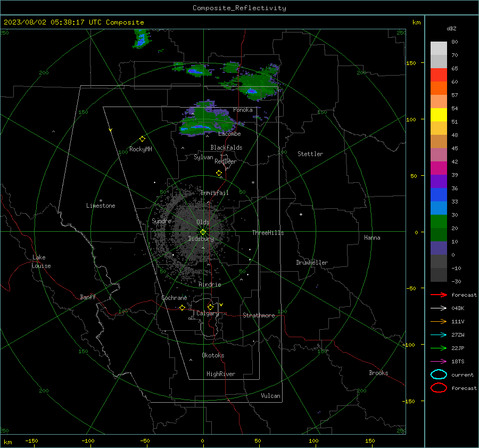Click the Sundre town label

coord(161,221)
